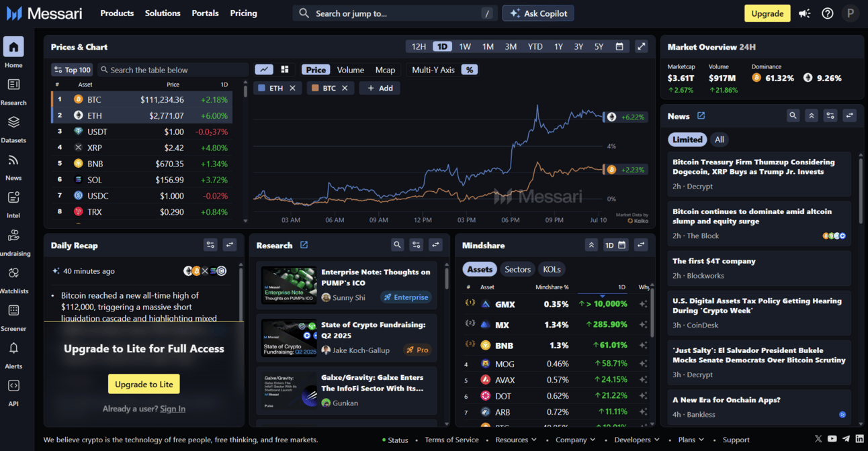This screenshot has width=868, height=451.
Task: Open the Home sidebar icon
Action: [x=13, y=47]
